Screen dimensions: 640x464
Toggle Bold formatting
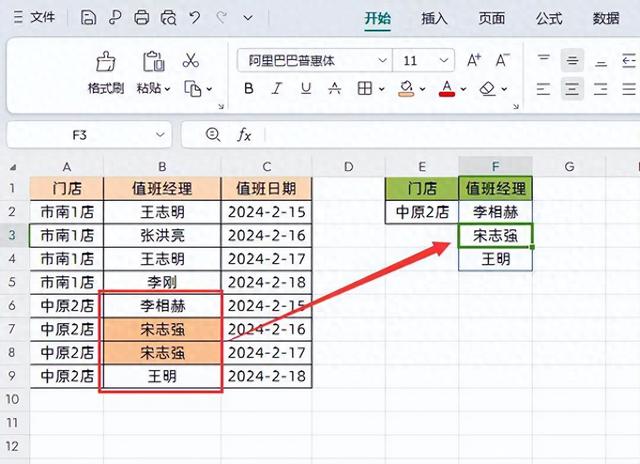[x=249, y=89]
